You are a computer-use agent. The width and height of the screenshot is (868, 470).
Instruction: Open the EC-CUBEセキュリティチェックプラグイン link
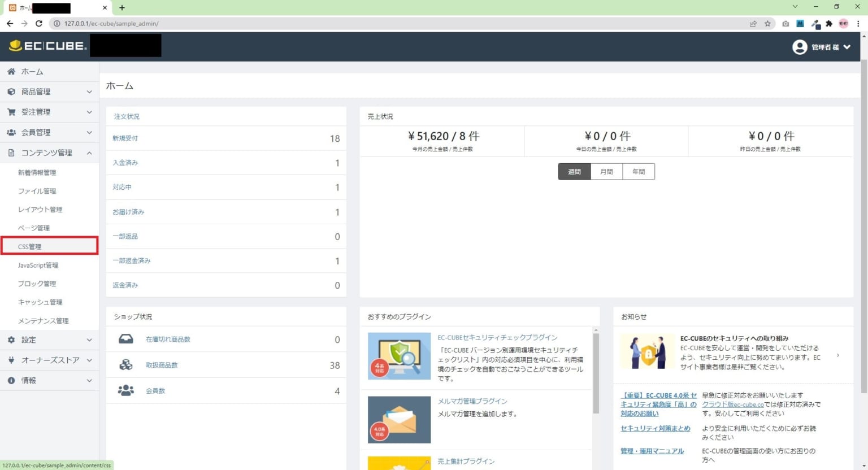[497, 337]
